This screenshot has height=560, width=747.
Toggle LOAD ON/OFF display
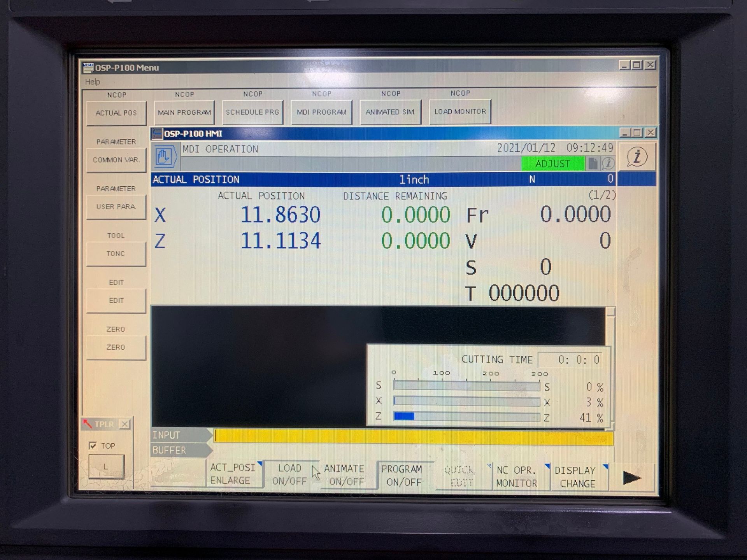[290, 474]
